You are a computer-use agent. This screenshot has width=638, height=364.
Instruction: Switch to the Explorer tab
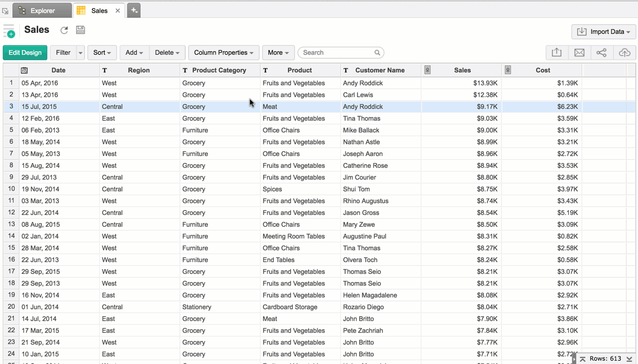coord(42,10)
